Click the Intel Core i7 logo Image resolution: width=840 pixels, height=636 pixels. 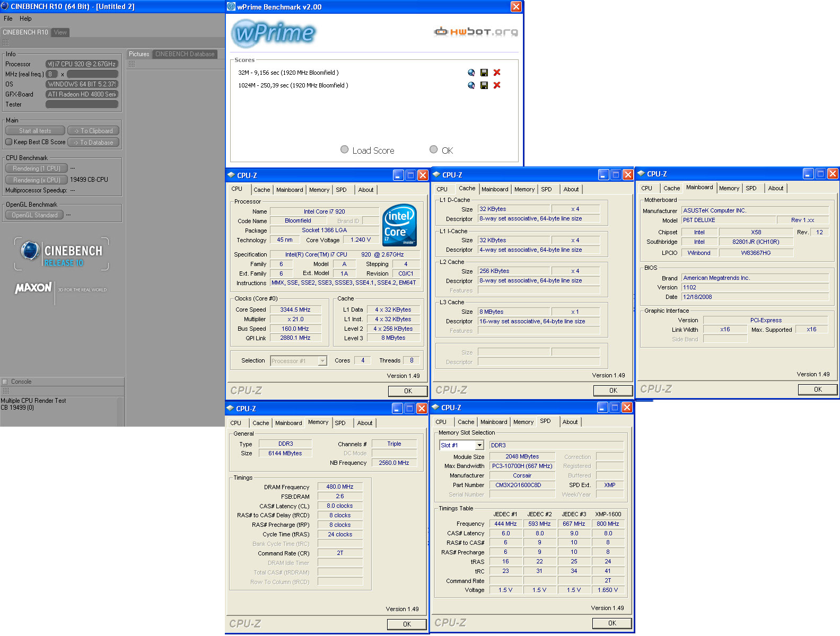(x=399, y=225)
